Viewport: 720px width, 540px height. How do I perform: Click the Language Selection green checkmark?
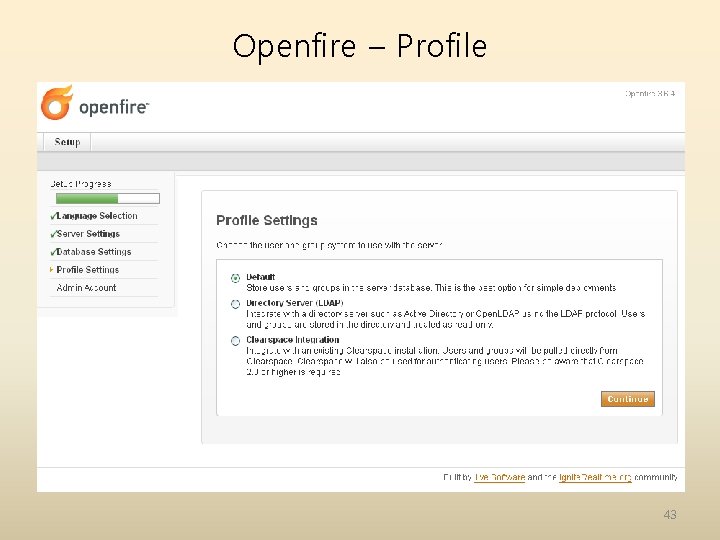[53, 216]
